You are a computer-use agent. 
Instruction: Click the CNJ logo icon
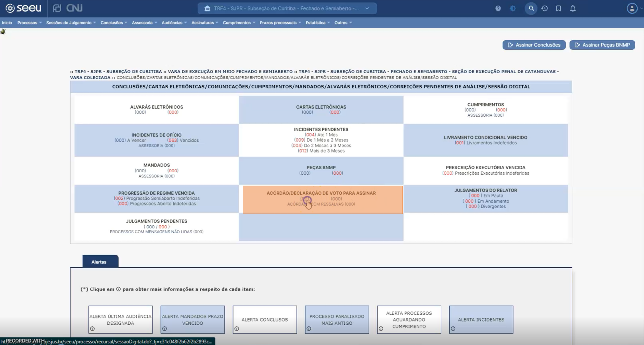pyautogui.click(x=74, y=8)
